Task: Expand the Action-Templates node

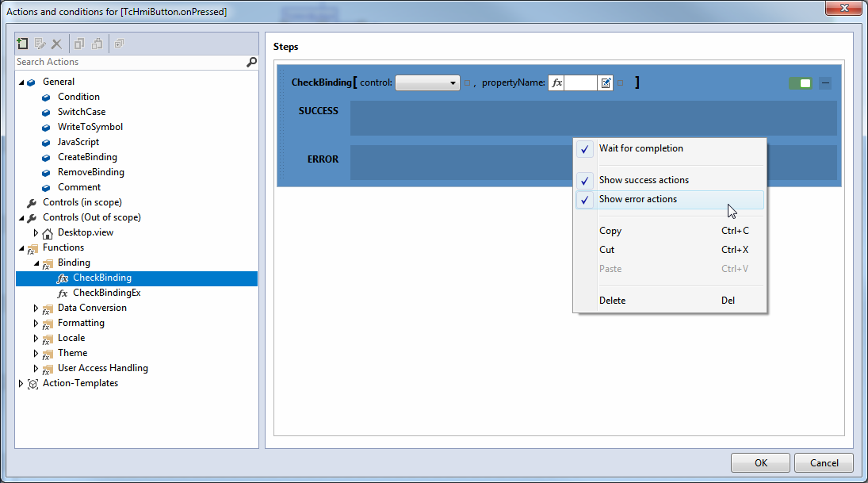Action: click(21, 383)
